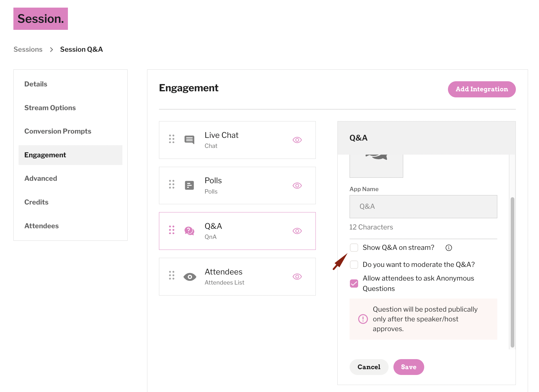Click the Q&A panel header title

(358, 138)
